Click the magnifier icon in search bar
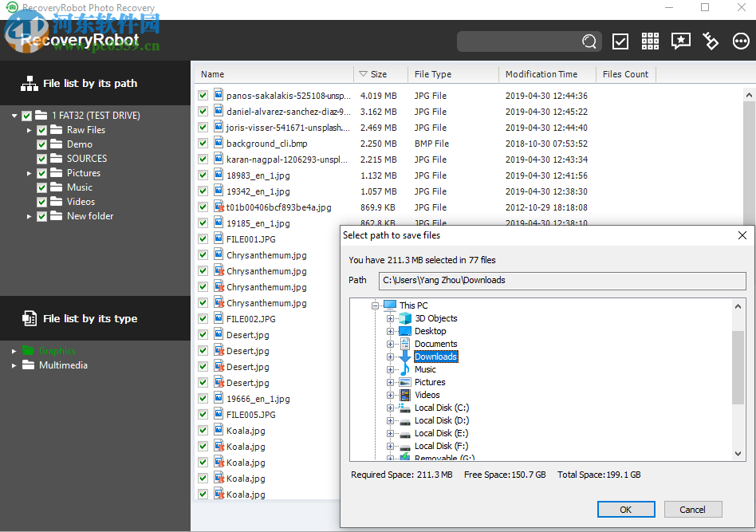 589,41
